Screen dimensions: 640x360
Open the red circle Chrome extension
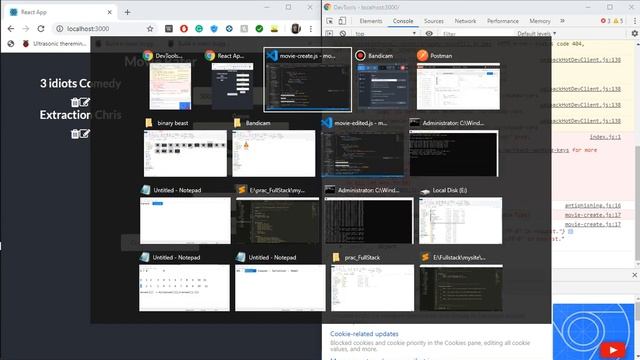click(x=184, y=29)
